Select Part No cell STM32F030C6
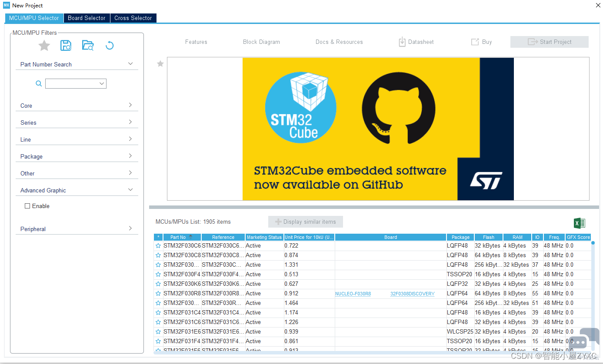 pyautogui.click(x=182, y=246)
